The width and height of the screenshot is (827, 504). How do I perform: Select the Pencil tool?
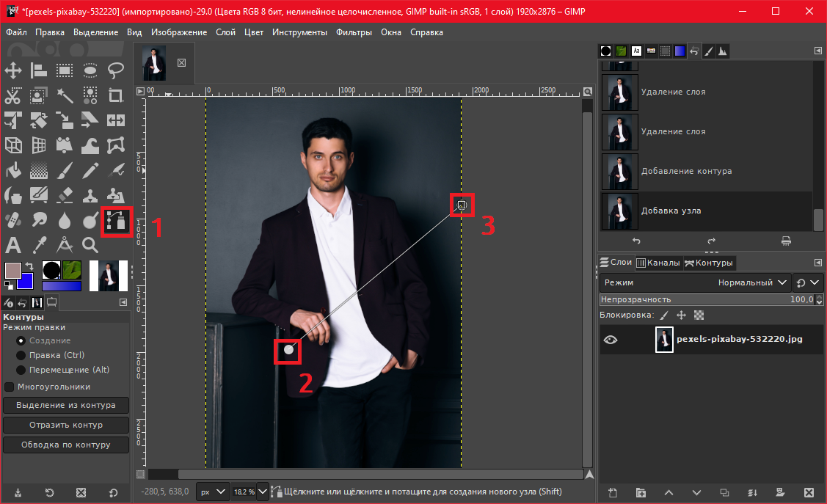coord(90,171)
